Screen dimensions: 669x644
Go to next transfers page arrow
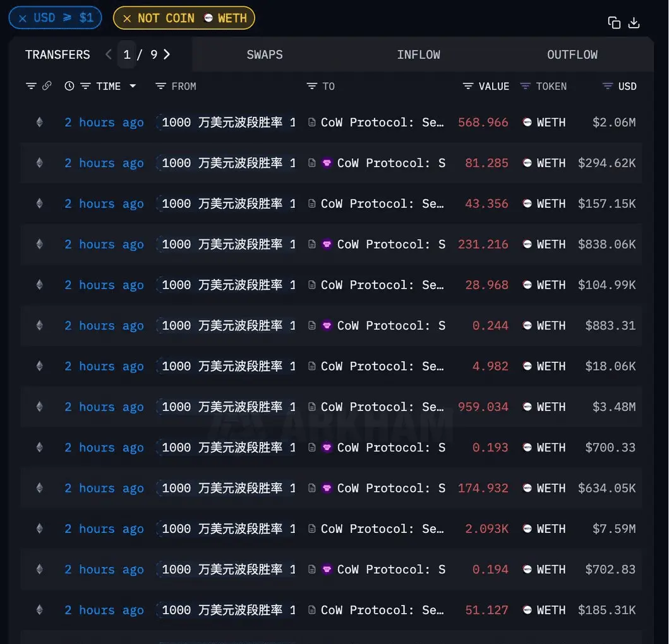coord(167,54)
